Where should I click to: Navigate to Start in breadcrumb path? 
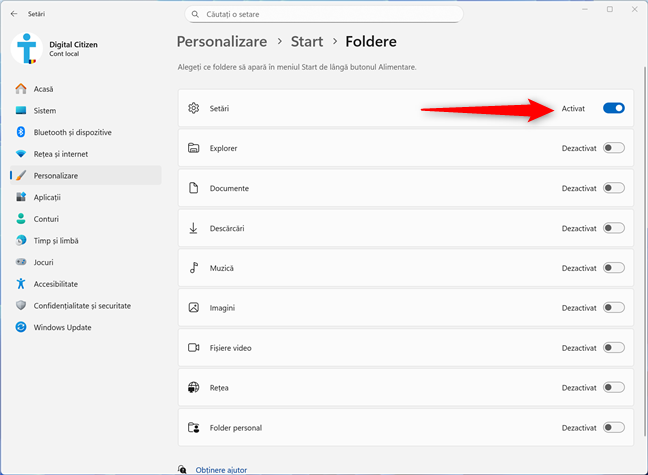coord(306,42)
